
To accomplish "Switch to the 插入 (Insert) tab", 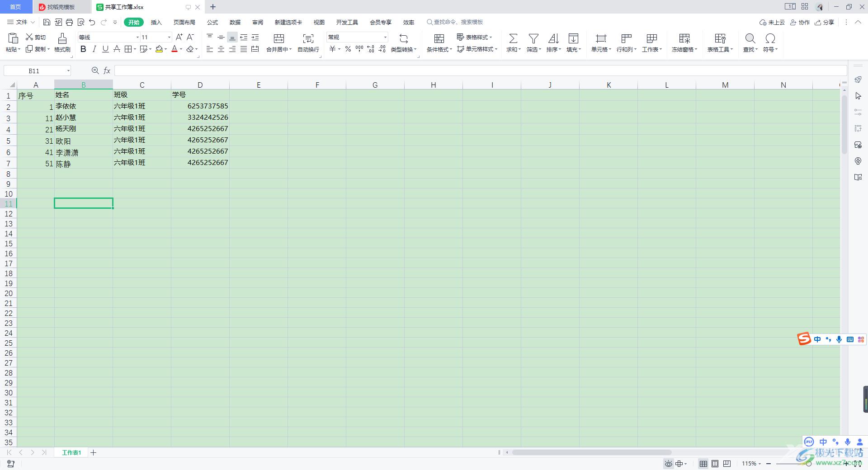I will pyautogui.click(x=156, y=22).
